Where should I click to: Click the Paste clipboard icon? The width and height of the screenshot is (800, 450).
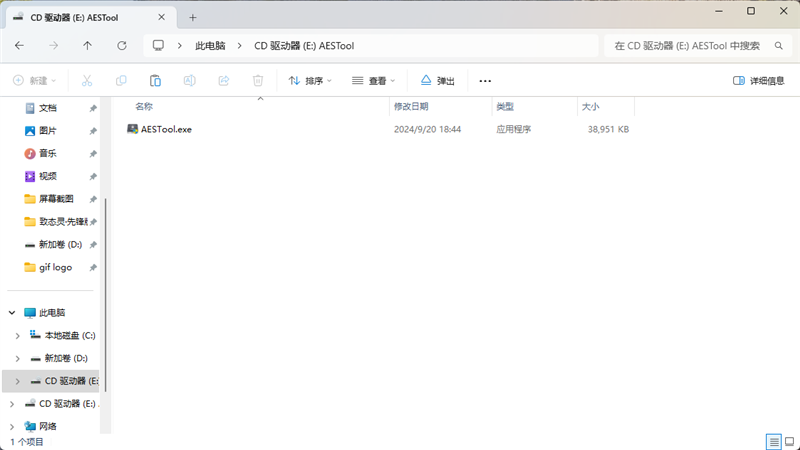155,81
